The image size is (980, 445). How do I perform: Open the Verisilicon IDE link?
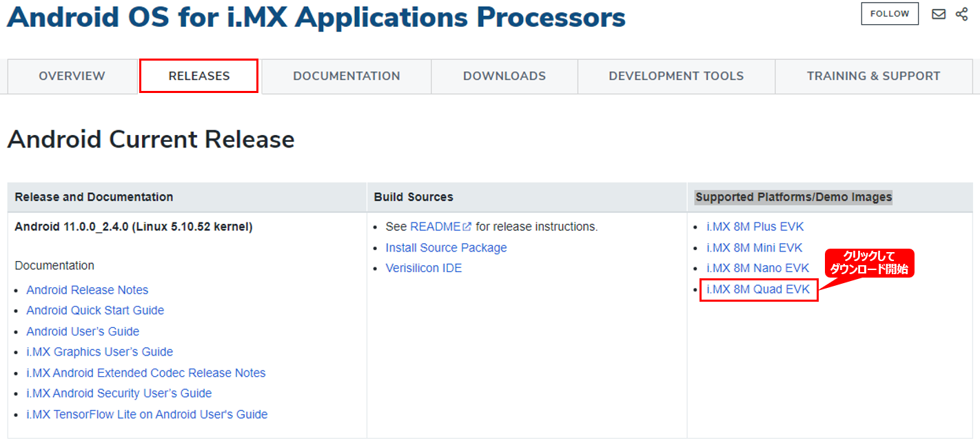tap(423, 268)
